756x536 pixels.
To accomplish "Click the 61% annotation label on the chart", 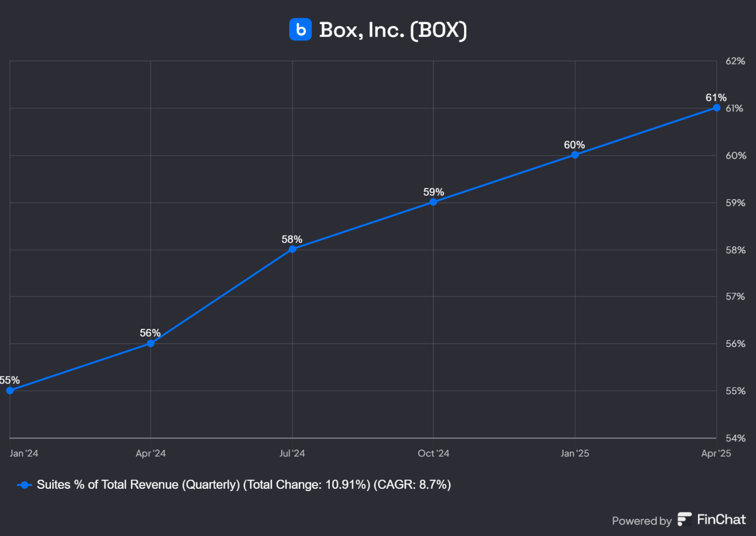I will click(715, 97).
